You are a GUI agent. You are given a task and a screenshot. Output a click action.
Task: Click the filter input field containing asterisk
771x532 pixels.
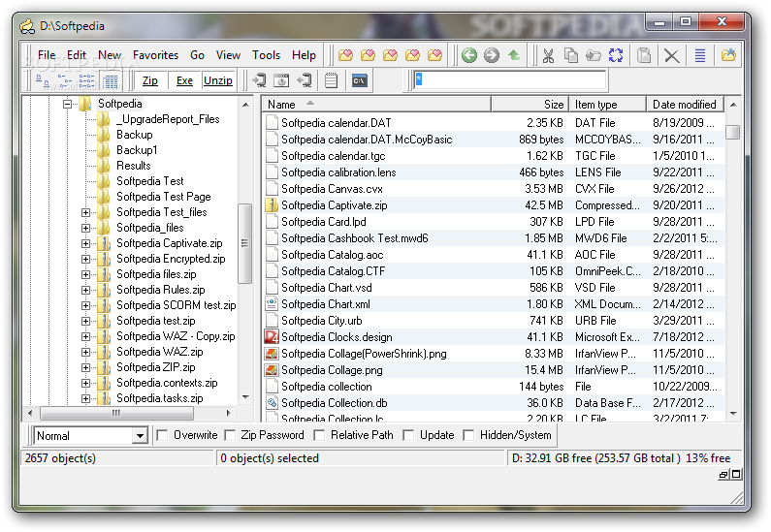click(510, 79)
